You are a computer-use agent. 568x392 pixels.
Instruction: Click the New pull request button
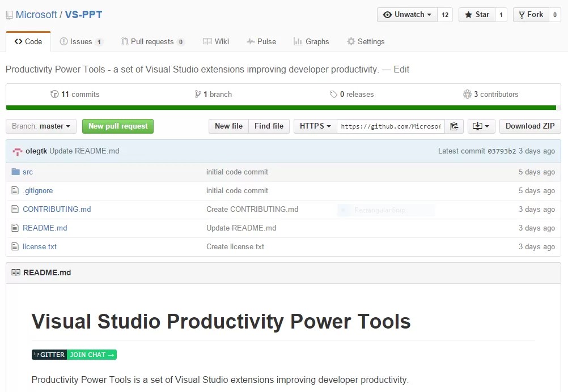click(x=117, y=126)
